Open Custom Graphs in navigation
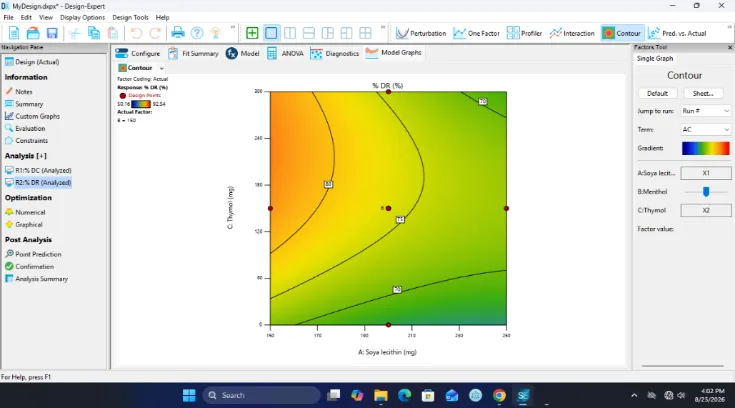 [x=32, y=116]
